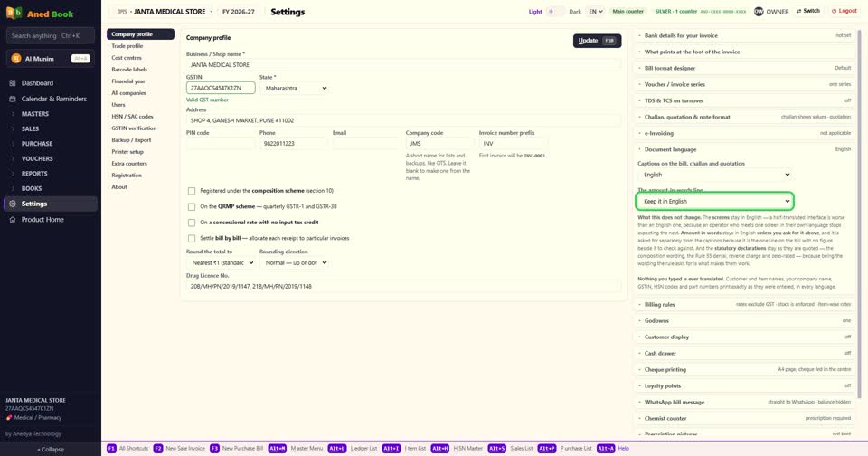
Task: Expand the Loyalty points section
Action: click(744, 385)
